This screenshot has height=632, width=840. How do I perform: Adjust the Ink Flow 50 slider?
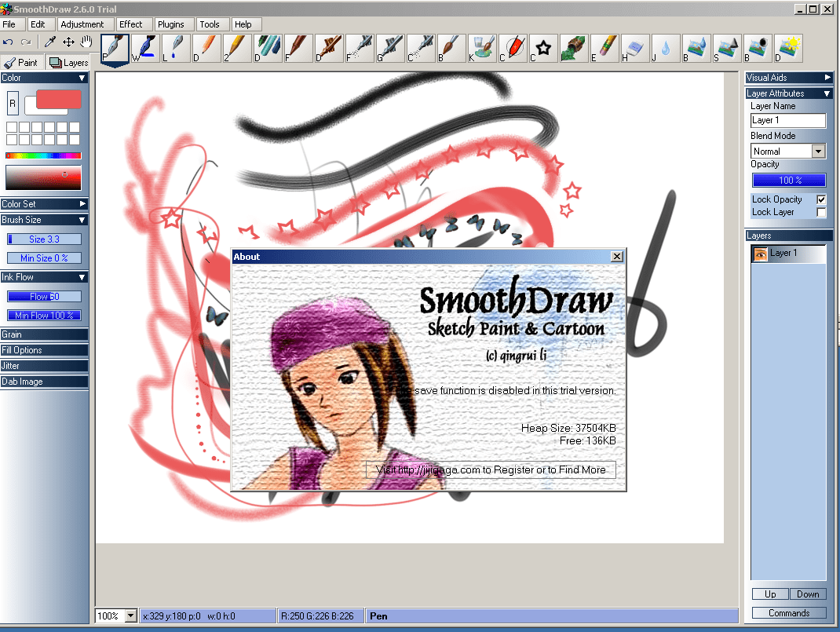pyautogui.click(x=45, y=296)
